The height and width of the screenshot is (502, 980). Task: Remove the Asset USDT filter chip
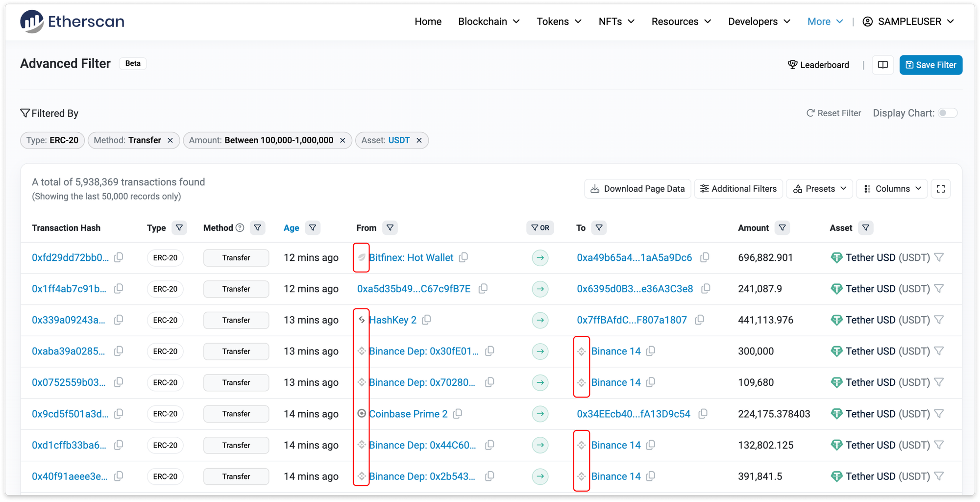click(419, 141)
